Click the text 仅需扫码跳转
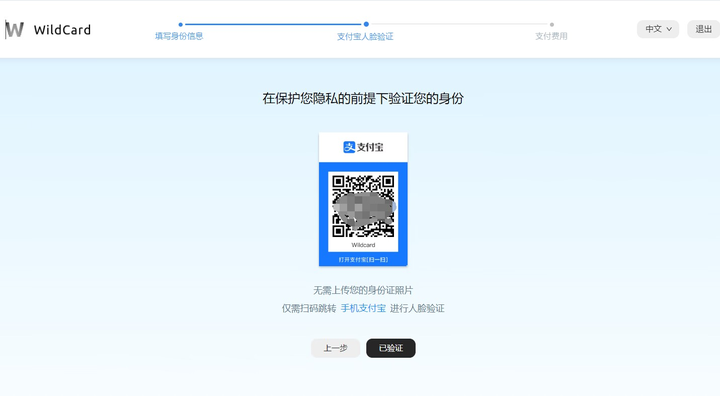Screen dimensions: 720x396 click(309, 308)
